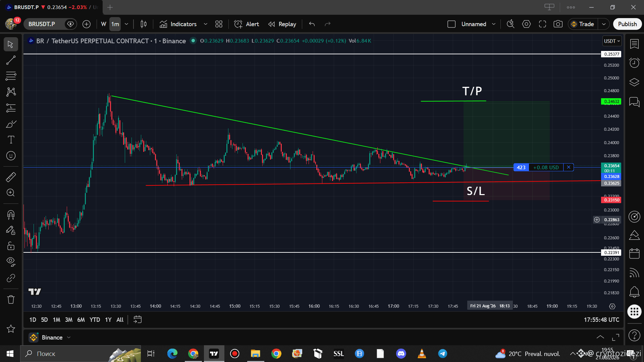Click the trash remove objects icon
This screenshot has height=362, width=644.
coord(11,299)
